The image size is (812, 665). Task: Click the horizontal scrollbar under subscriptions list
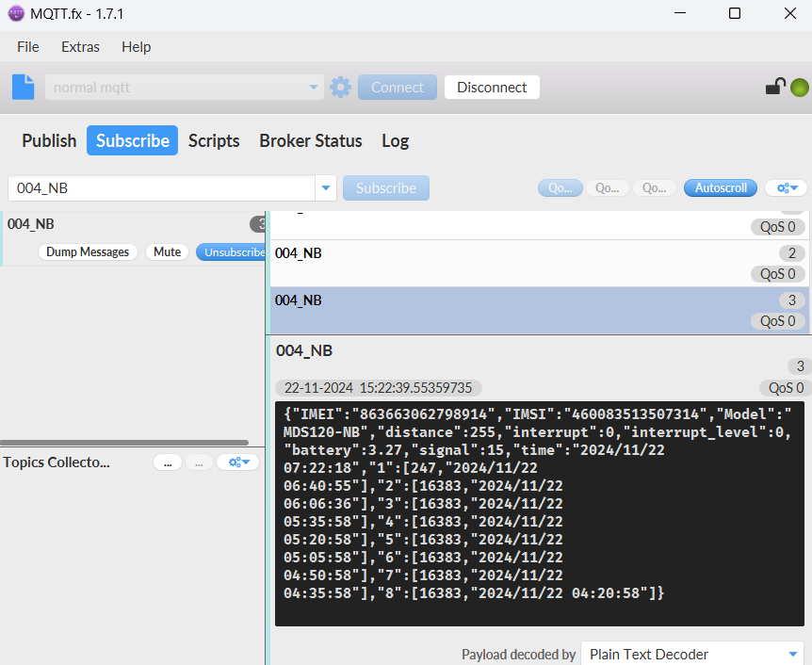point(124,443)
